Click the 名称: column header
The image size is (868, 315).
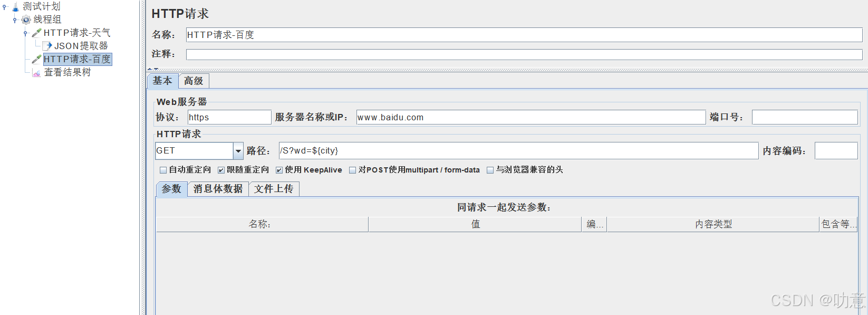click(x=262, y=224)
